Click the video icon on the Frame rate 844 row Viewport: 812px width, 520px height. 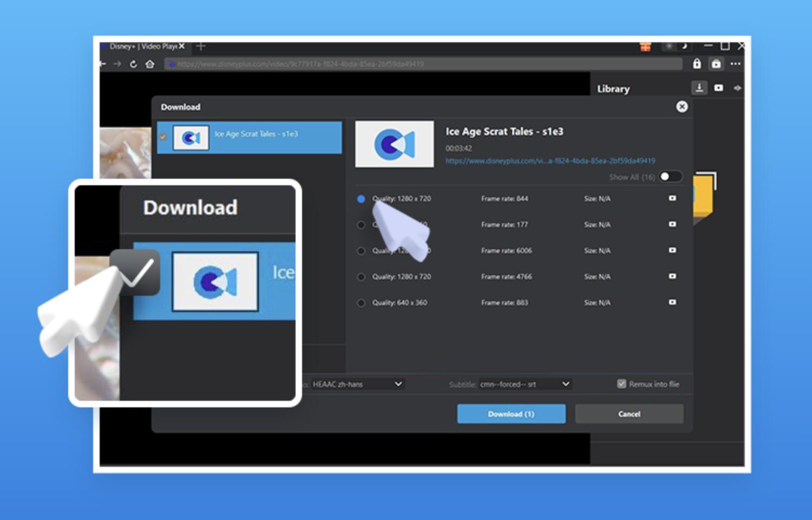coord(672,198)
